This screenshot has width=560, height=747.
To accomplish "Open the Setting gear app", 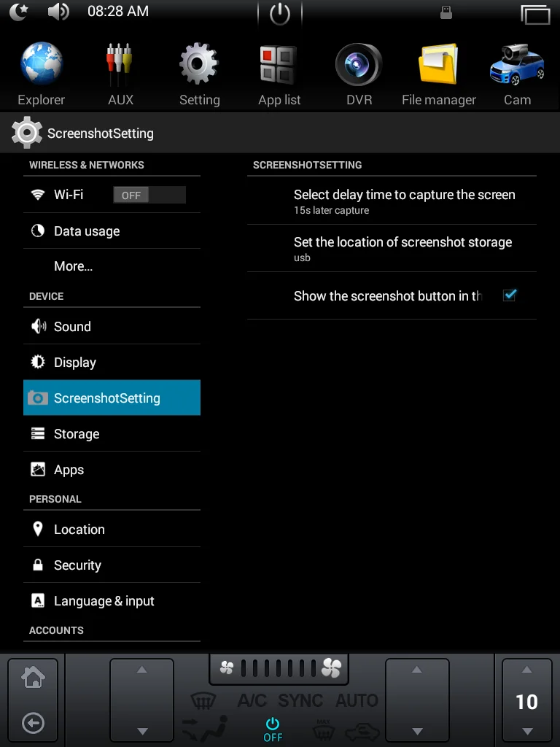I will tap(199, 74).
